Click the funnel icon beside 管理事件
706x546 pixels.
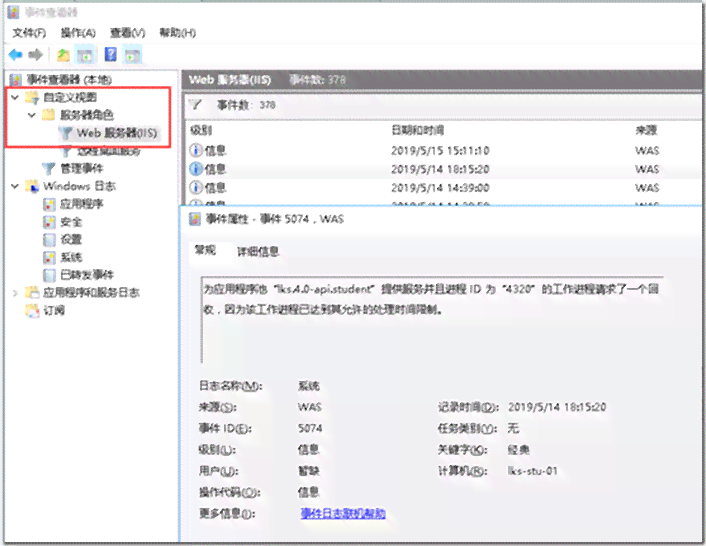click(x=49, y=169)
